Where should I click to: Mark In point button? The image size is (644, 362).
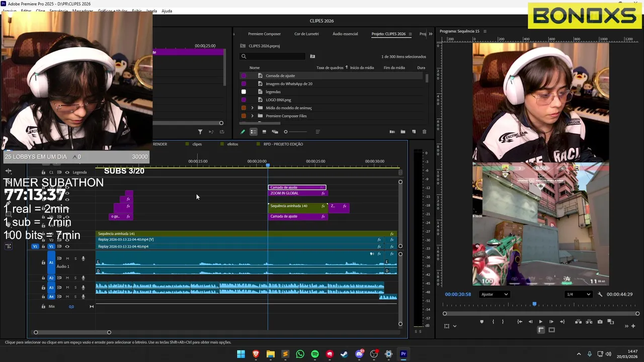click(493, 322)
